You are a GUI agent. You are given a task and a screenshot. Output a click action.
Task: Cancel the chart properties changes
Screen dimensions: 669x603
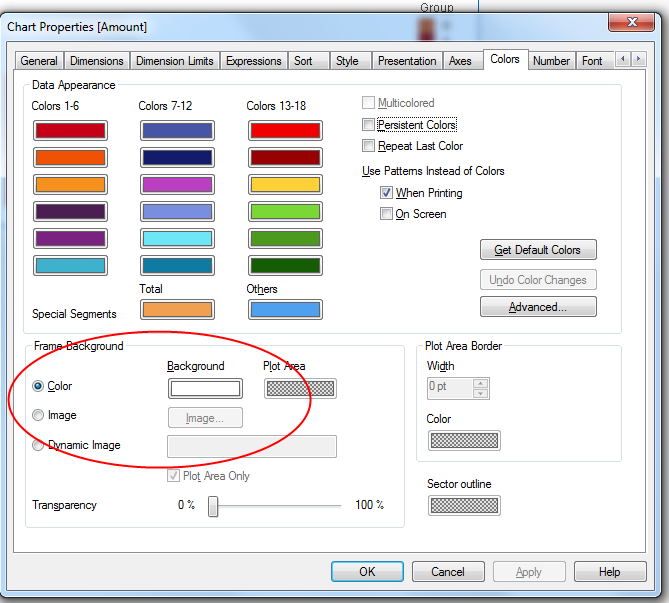448,571
